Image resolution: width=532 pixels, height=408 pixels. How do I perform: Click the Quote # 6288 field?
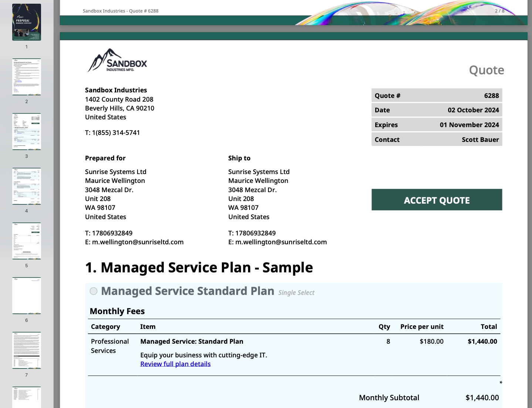[437, 96]
